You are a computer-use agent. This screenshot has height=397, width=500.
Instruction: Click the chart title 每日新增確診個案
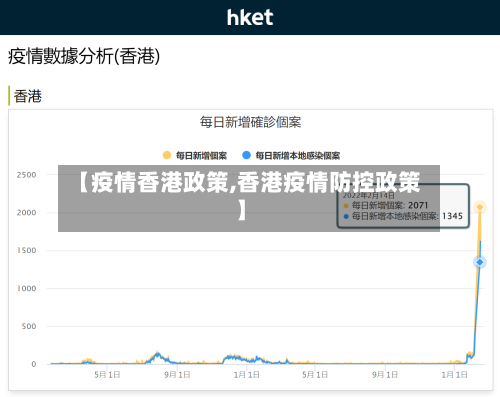(x=250, y=122)
